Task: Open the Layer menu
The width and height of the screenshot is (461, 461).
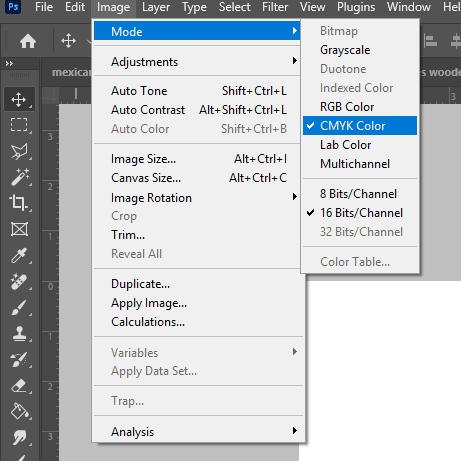Action: pyautogui.click(x=156, y=7)
